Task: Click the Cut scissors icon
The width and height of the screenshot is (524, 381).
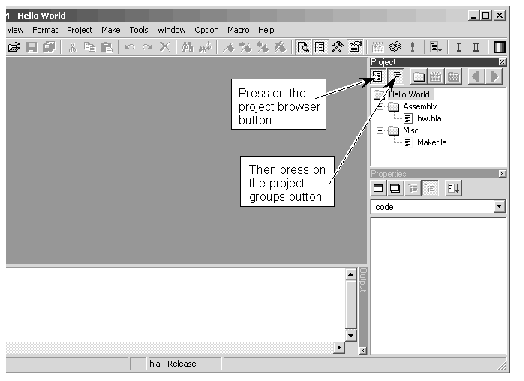Action: pyautogui.click(x=72, y=47)
